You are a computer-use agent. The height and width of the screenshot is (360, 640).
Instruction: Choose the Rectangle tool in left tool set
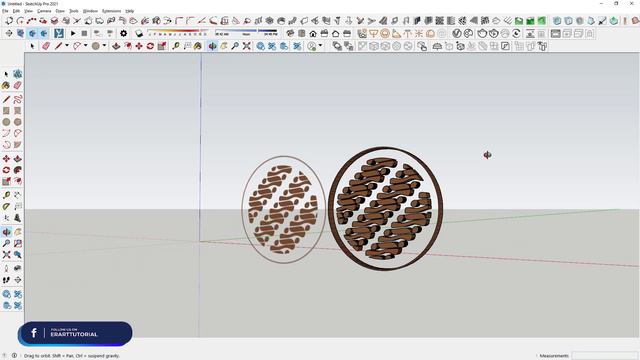pos(6,111)
